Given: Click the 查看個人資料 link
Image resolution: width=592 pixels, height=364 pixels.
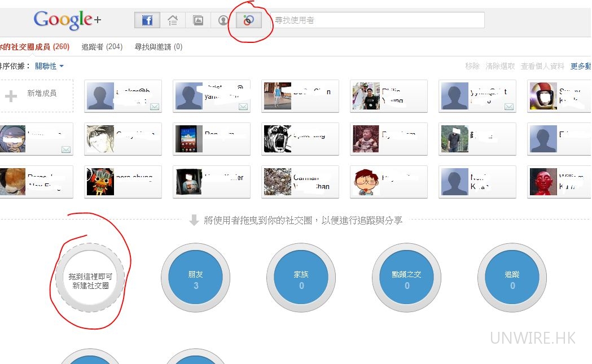Looking at the screenshot, I should [x=542, y=66].
